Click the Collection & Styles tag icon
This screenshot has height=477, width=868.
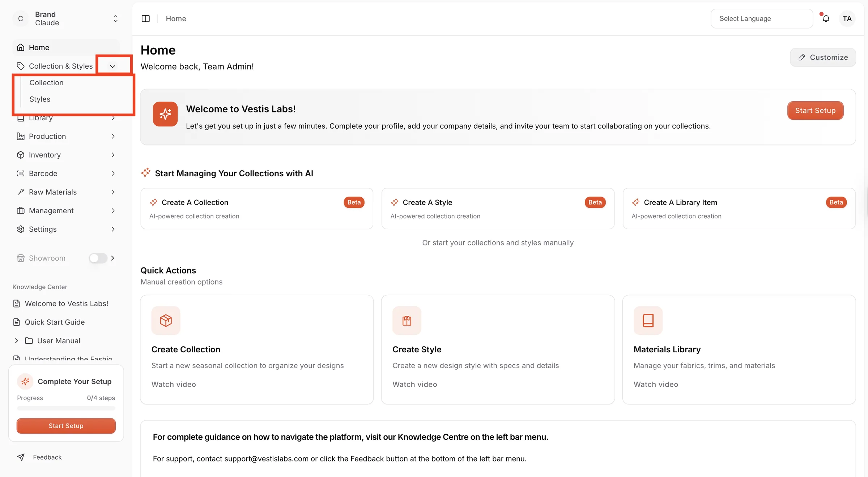coord(21,66)
